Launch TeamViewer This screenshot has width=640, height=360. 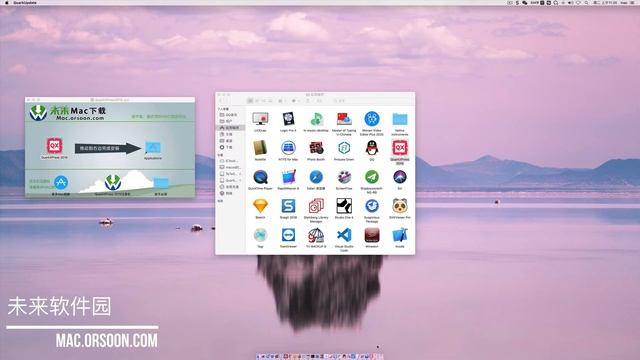click(x=288, y=235)
